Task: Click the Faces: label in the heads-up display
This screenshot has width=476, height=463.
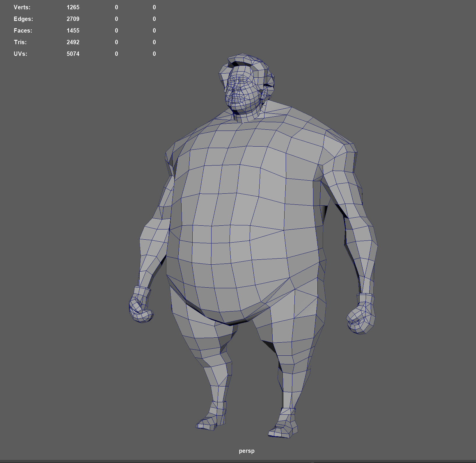Action: tap(23, 31)
